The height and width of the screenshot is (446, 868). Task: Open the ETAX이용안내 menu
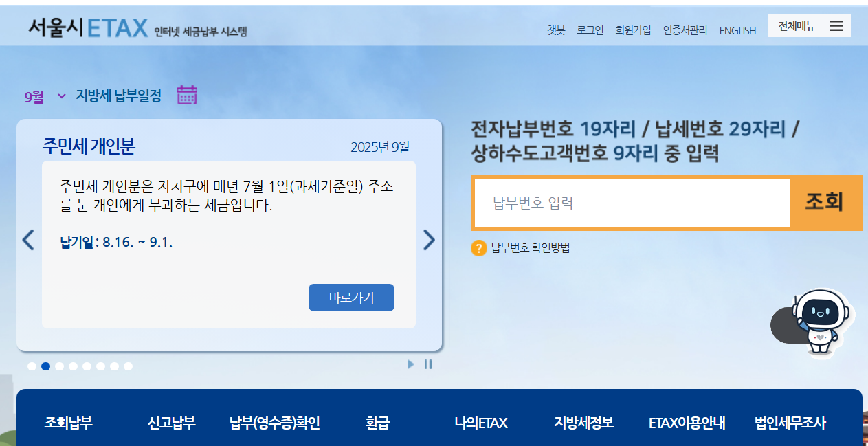pos(687,423)
